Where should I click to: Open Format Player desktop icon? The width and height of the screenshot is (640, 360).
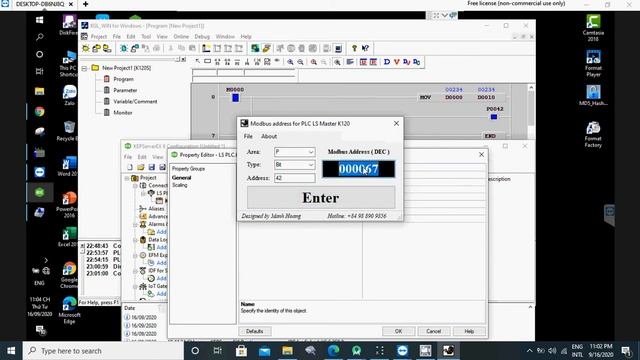pos(593,64)
